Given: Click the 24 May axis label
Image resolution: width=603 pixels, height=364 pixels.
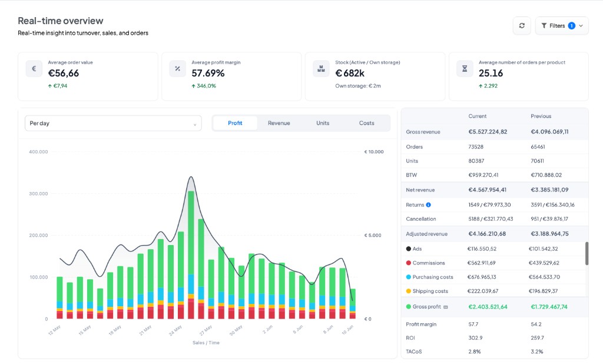Looking at the screenshot, I should (175, 330).
